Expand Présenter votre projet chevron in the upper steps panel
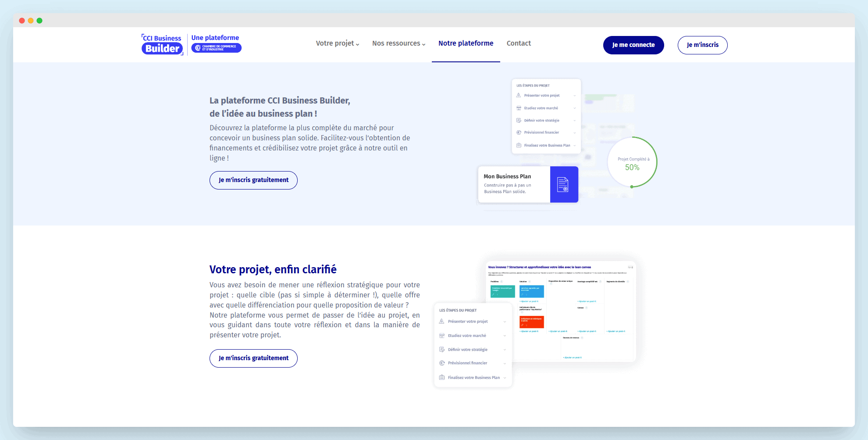Screen dimensions: 868x440 [575, 96]
